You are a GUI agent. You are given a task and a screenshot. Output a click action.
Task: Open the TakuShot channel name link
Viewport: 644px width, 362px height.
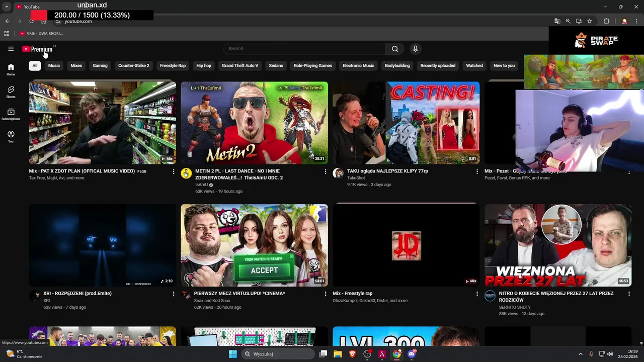(x=356, y=178)
